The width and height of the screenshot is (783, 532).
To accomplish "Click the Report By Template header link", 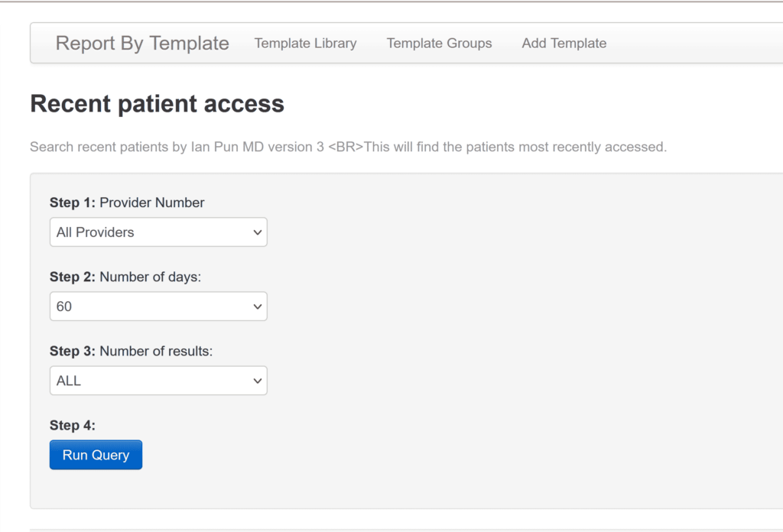I will (x=141, y=44).
